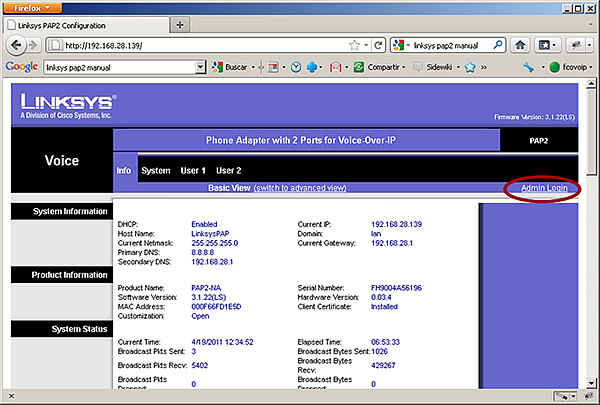600x405 pixels.
Task: Open the System tab
Action: click(156, 170)
